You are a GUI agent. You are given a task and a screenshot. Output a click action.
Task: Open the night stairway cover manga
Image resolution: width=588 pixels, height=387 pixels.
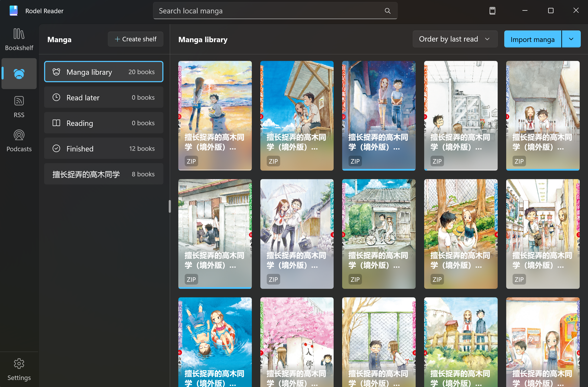point(379,116)
